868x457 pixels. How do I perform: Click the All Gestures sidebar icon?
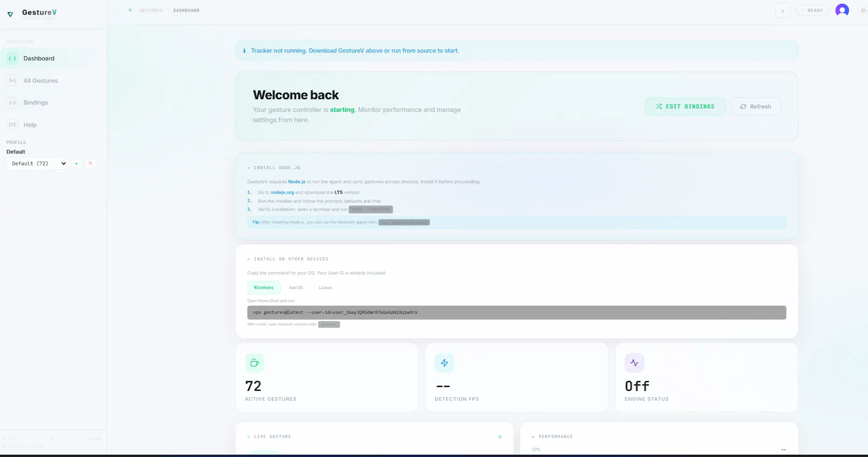tap(12, 81)
